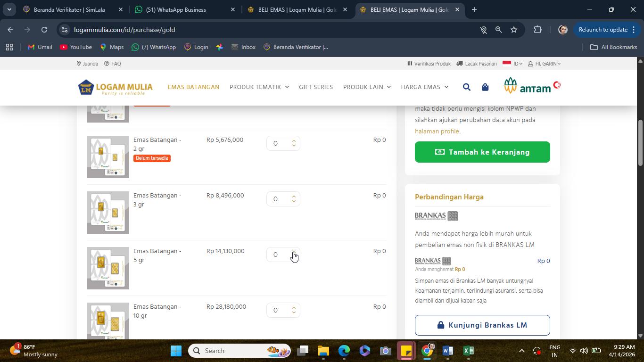Launch Excel from the taskbar
Image resolution: width=644 pixels, height=362 pixels.
pos(468,351)
